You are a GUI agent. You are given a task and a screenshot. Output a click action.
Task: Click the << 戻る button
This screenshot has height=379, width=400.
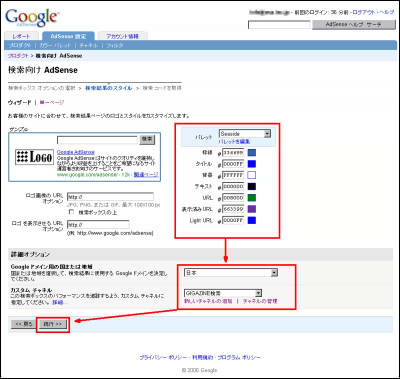pos(24,324)
